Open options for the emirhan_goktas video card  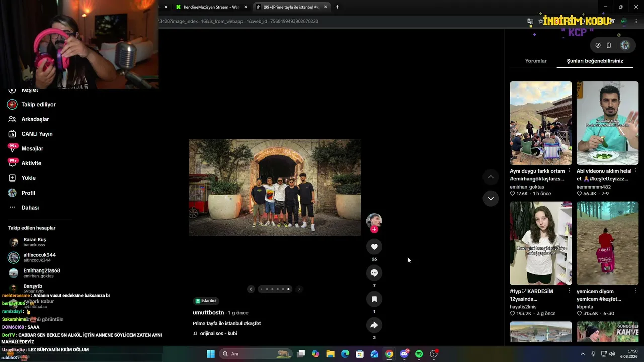pos(569,171)
